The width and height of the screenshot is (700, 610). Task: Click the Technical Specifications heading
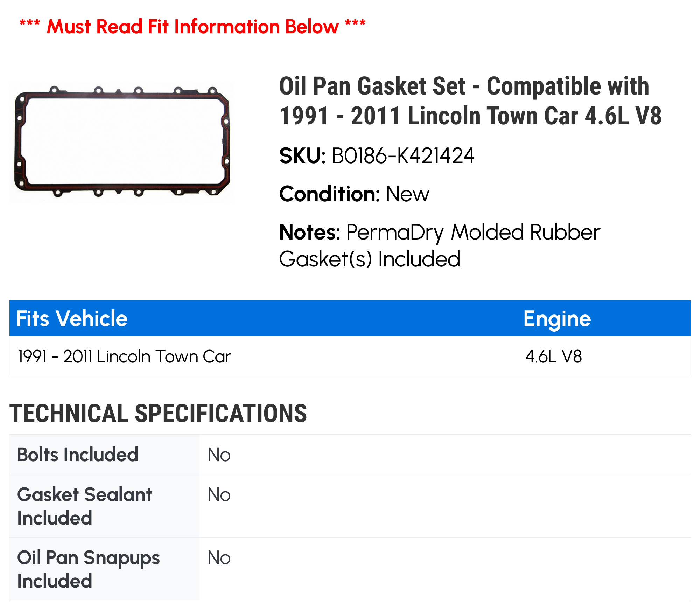[x=158, y=413]
